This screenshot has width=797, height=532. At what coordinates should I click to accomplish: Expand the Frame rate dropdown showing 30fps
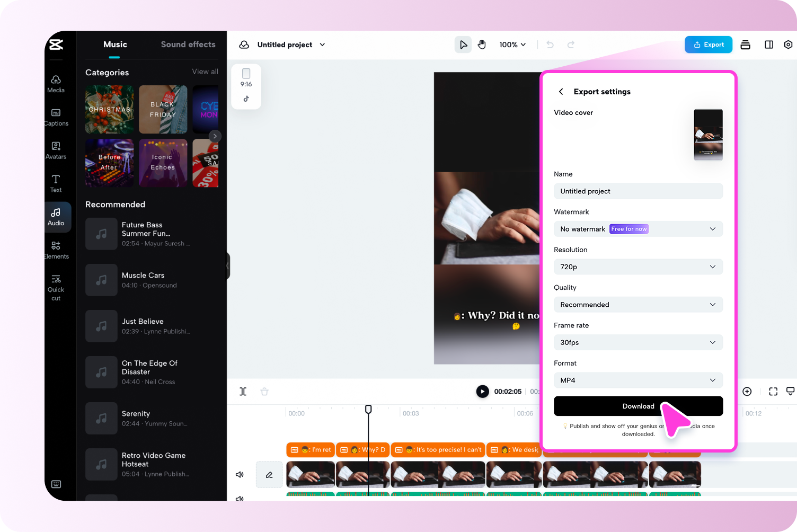point(638,342)
